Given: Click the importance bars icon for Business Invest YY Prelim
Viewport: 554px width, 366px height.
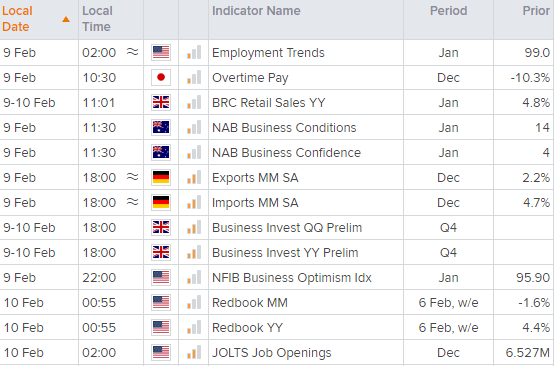Looking at the screenshot, I should point(194,252).
